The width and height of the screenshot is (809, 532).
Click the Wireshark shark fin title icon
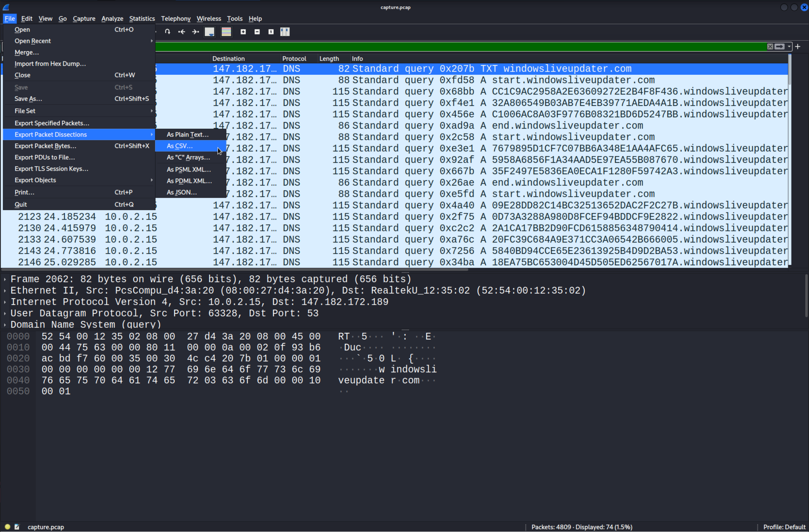6,7
